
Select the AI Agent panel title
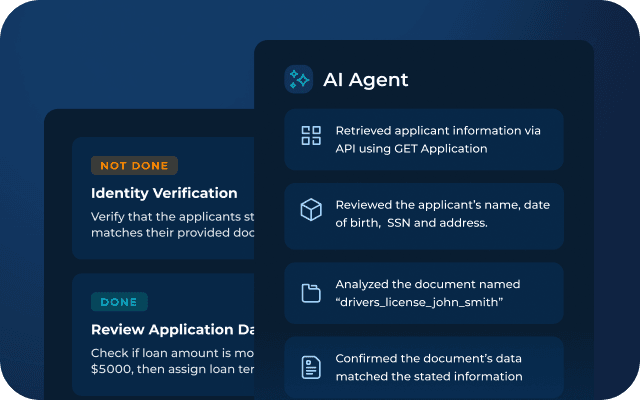(x=366, y=80)
